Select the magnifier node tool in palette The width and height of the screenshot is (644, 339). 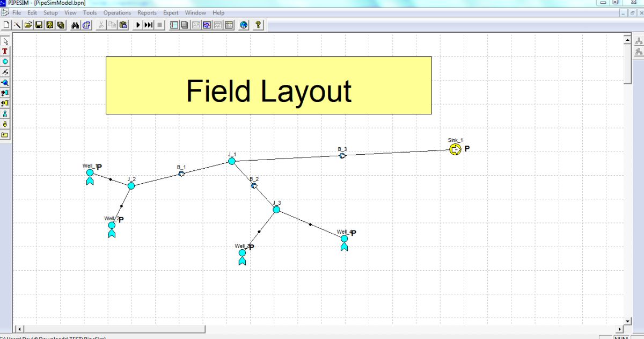pos(5,83)
